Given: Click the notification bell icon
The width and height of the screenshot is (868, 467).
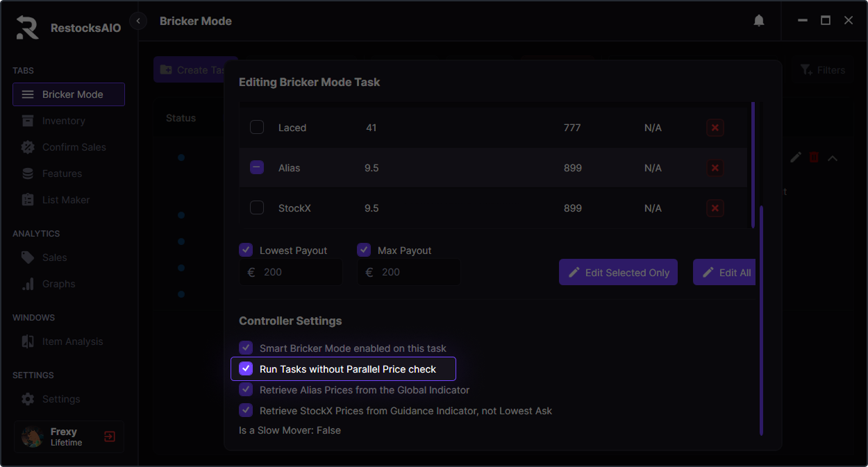Looking at the screenshot, I should [759, 21].
